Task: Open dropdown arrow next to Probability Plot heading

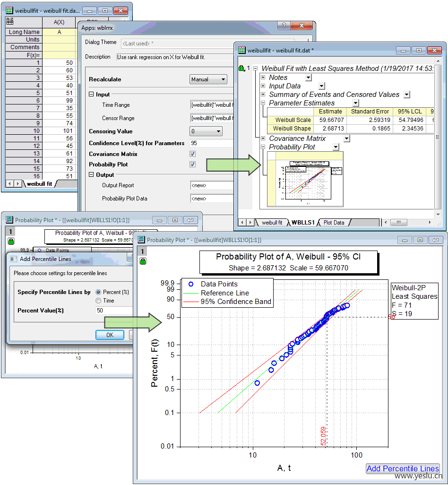Action: pyautogui.click(x=336, y=147)
